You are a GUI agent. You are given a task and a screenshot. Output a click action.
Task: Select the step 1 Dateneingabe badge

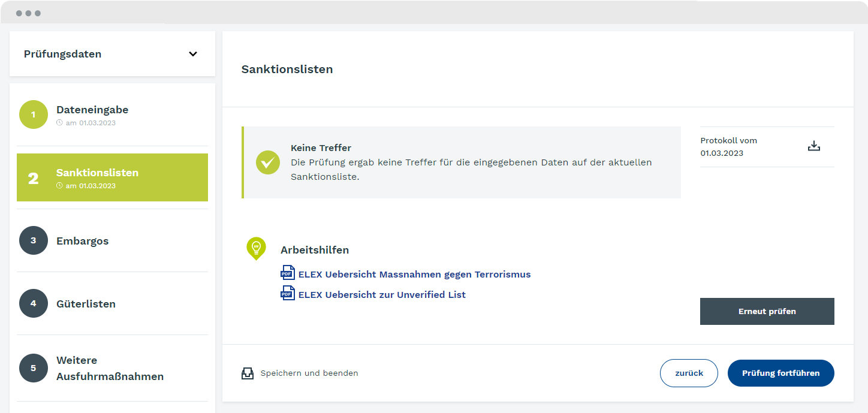(34, 114)
